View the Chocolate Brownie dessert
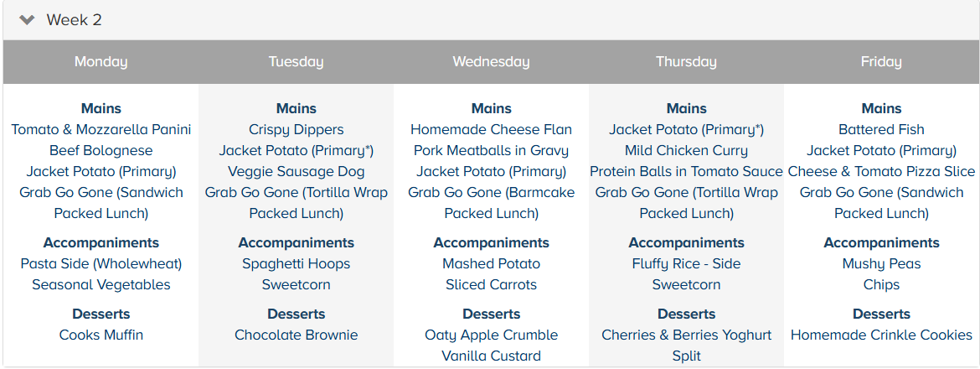Screen dimensions: 980x369 (x=297, y=335)
